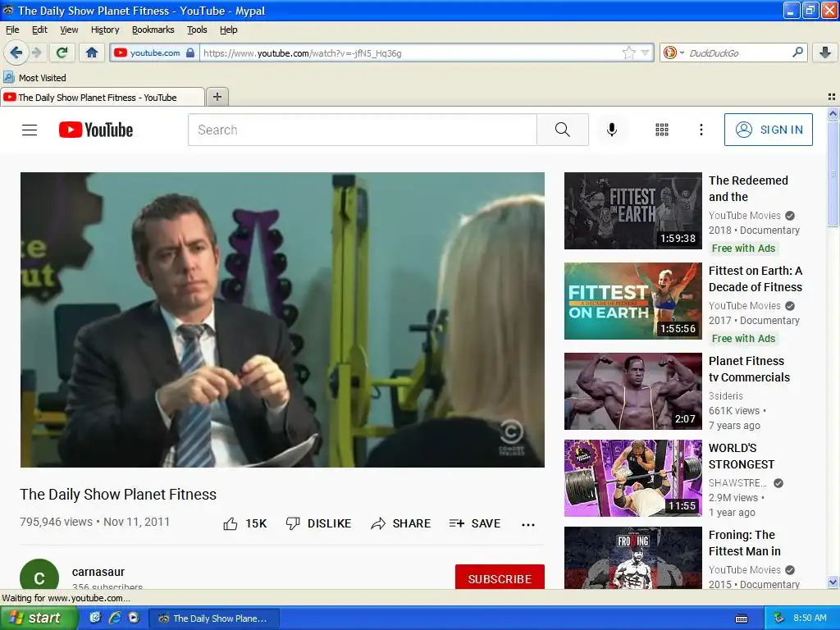The height and width of the screenshot is (630, 840).
Task: Open the list all tabs button
Action: tap(832, 97)
